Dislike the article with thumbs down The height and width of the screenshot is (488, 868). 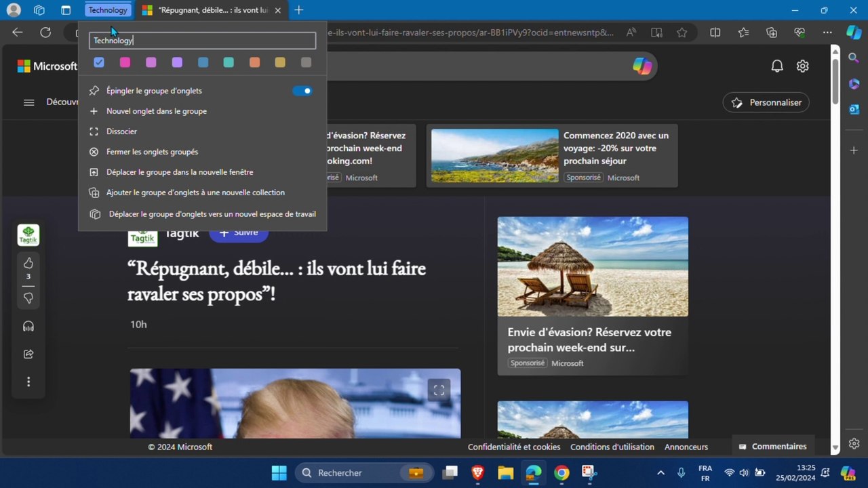tap(28, 298)
